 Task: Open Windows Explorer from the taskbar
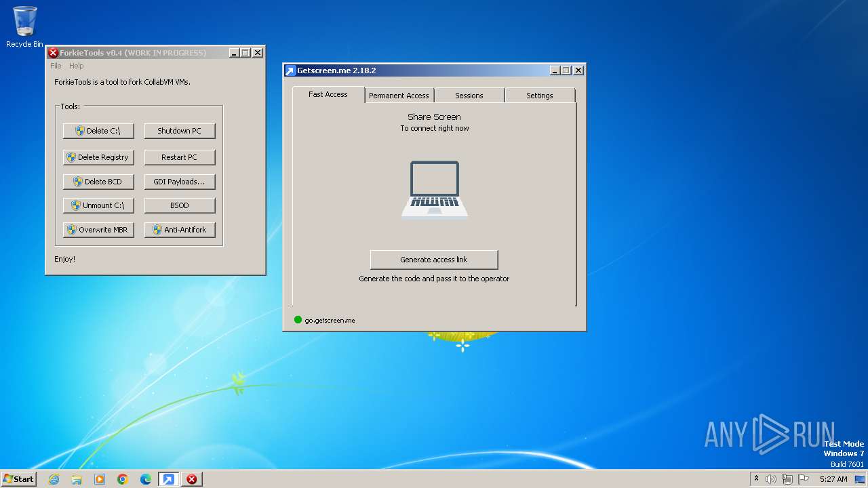[77, 479]
